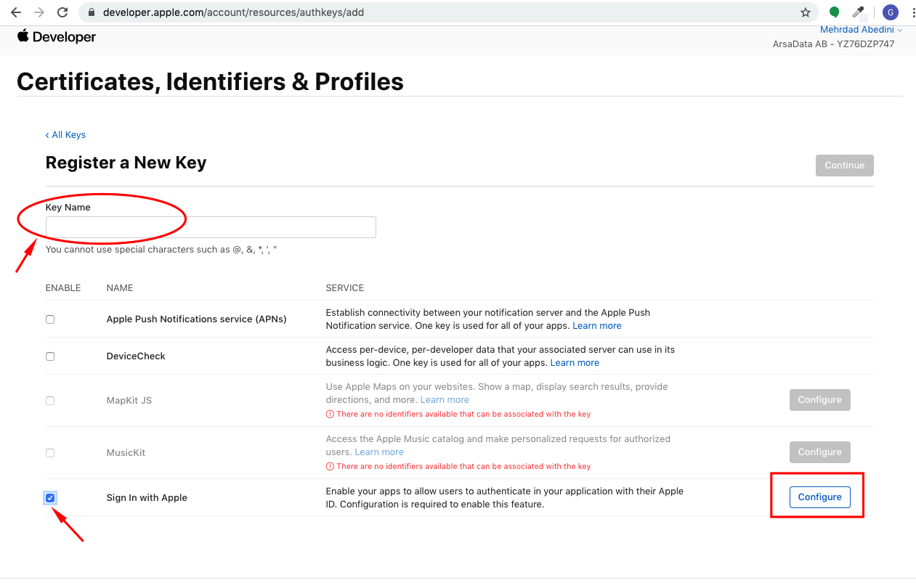Open the Google profile avatar

click(890, 12)
